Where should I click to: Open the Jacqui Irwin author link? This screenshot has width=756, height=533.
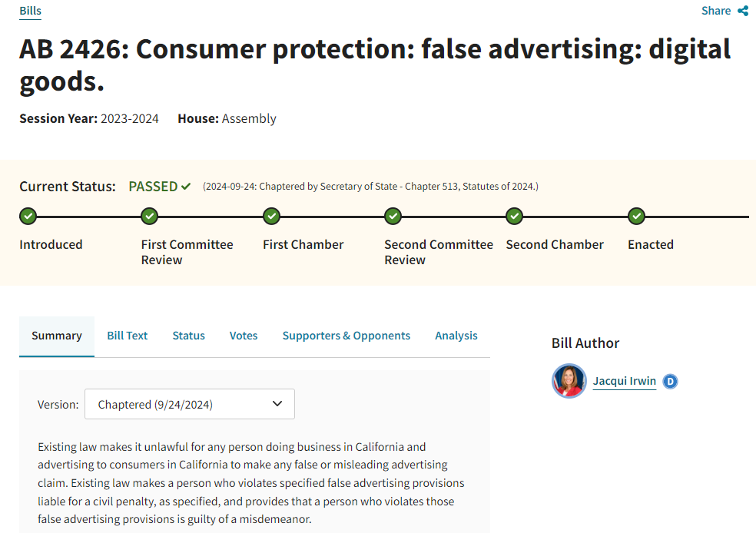coord(625,381)
